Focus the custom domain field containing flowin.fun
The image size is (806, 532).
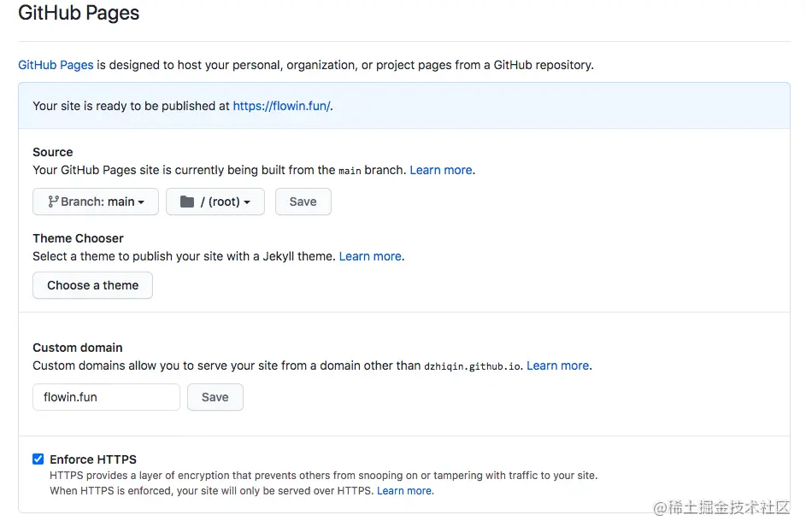point(106,396)
